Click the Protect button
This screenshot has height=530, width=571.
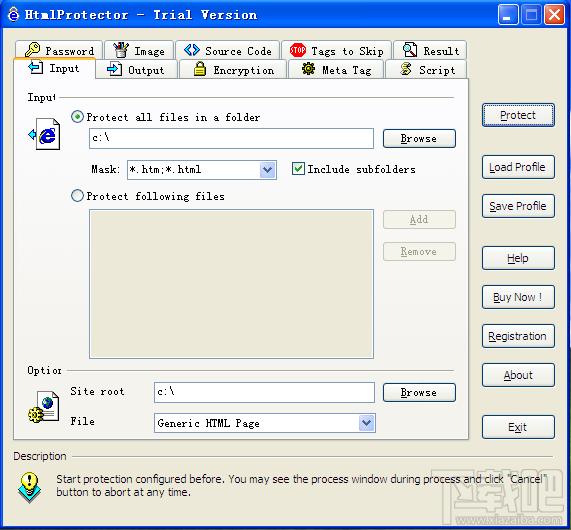[x=518, y=115]
